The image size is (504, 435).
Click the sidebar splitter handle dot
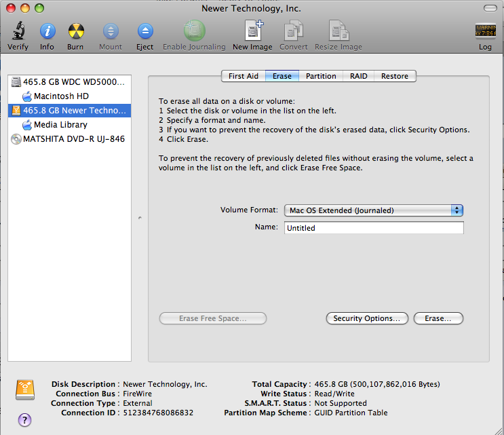click(x=140, y=218)
